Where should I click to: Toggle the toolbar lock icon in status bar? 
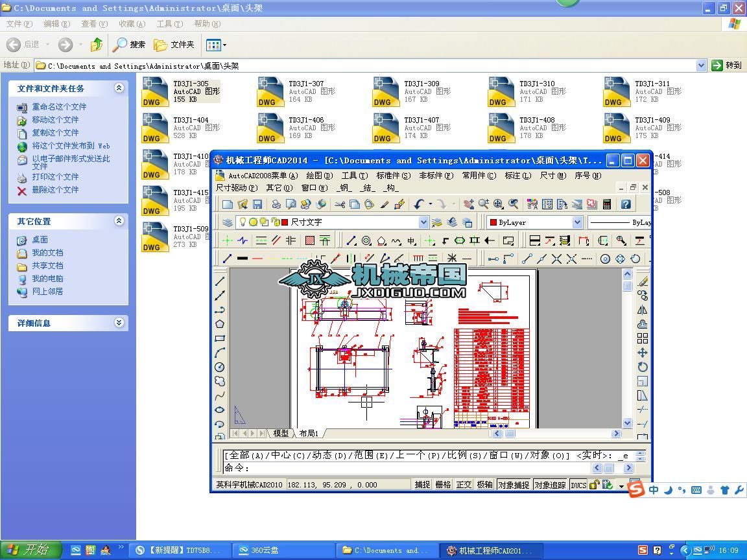click(x=594, y=485)
